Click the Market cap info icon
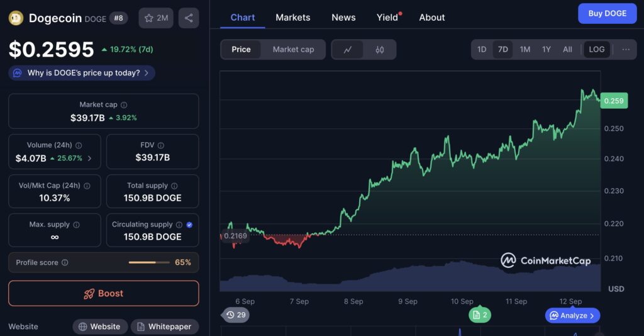This screenshot has width=644, height=336. (124, 104)
